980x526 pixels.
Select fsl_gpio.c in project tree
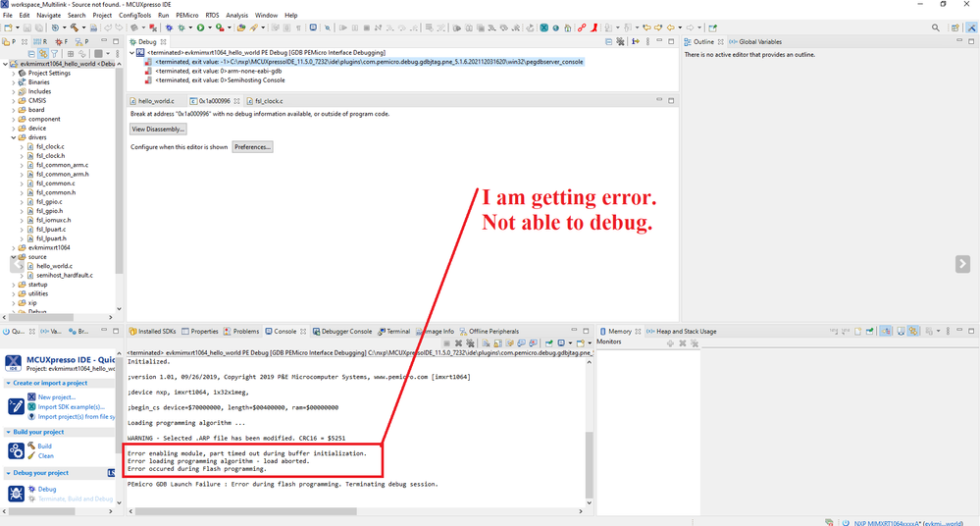point(49,202)
